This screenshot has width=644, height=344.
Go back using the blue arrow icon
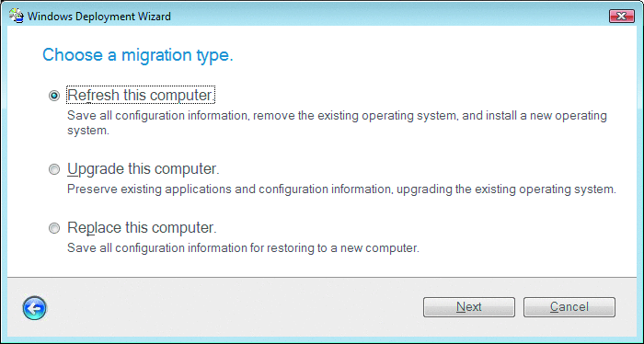[x=35, y=308]
